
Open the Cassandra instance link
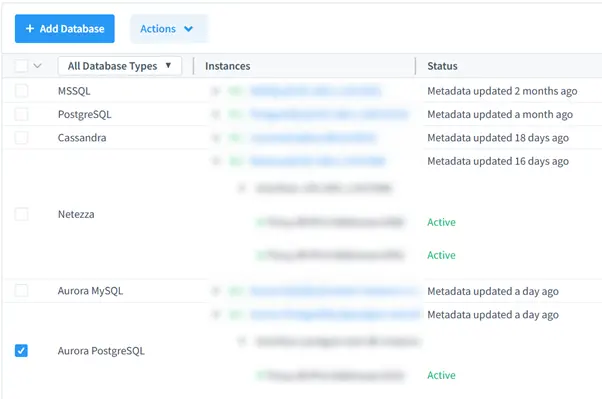coord(313,138)
